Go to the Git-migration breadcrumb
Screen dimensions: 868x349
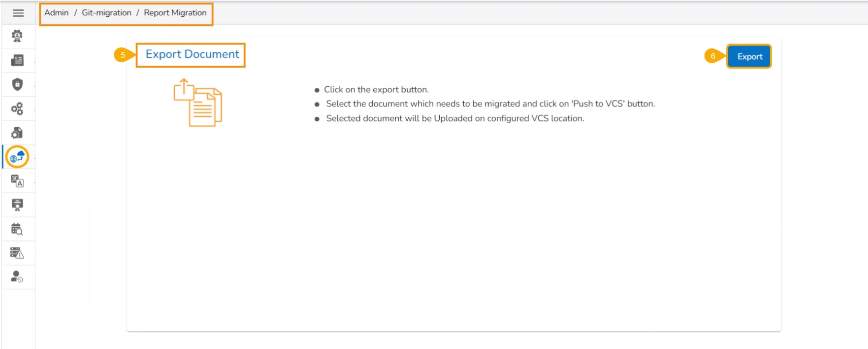point(106,13)
